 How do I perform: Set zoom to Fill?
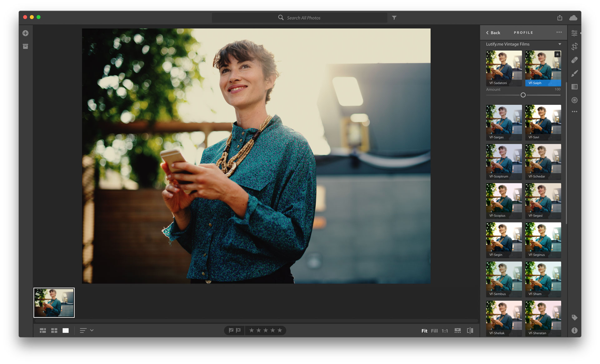434,331
